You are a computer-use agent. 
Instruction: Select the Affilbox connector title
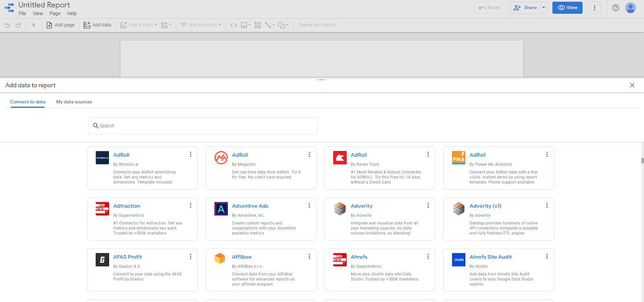(242, 257)
